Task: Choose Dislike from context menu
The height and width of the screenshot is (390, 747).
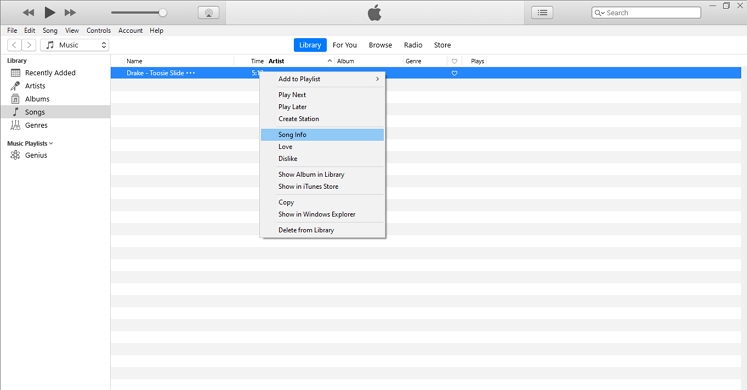Action: 323,159
